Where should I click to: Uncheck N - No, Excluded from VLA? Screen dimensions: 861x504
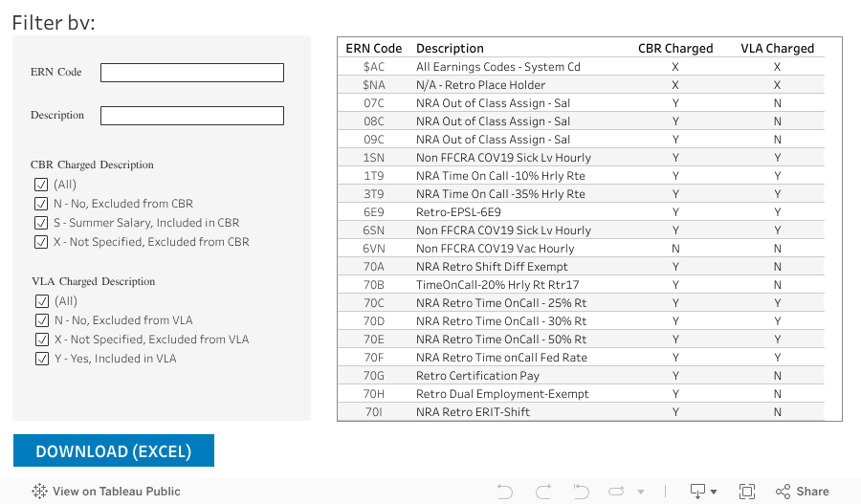tap(42, 320)
